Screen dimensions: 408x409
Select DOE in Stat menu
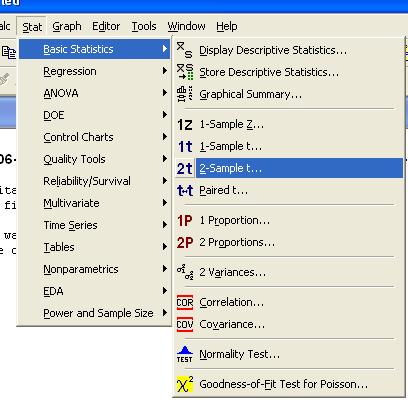95,115
